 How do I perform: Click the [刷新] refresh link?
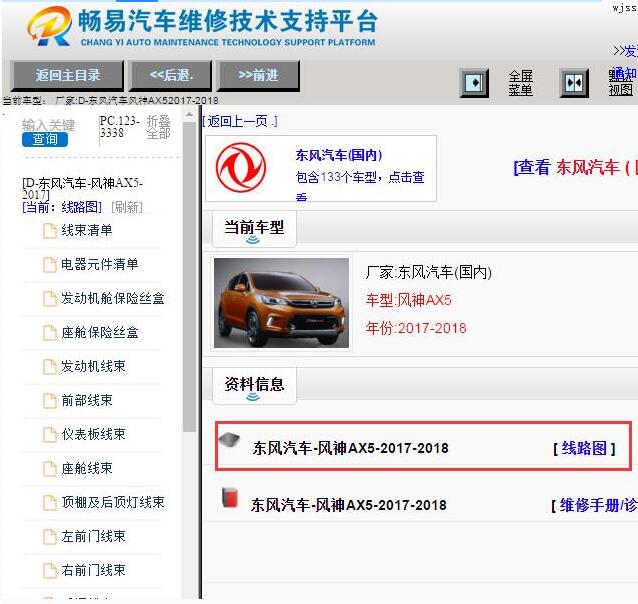pyautogui.click(x=127, y=207)
